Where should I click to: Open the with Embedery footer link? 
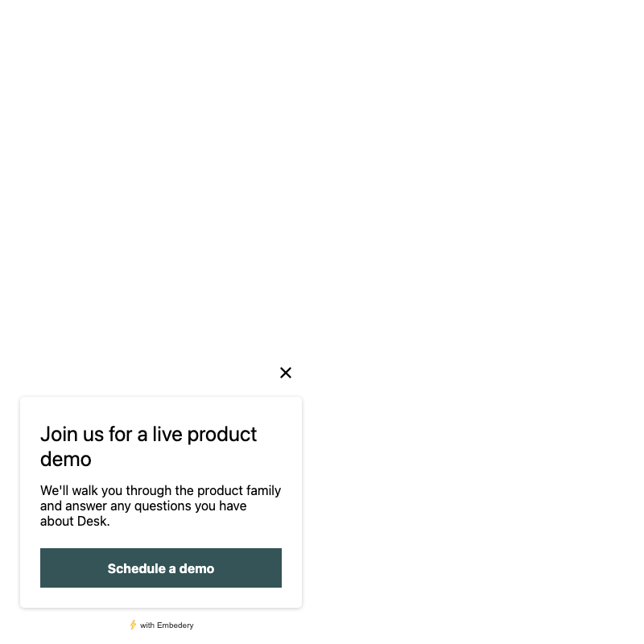tap(162, 625)
